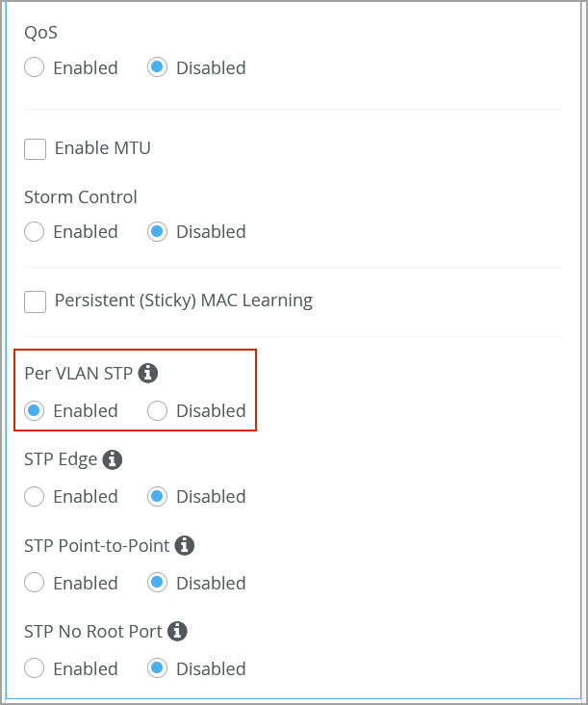Click the STP No Root Port info icon
588x705 pixels.
tap(177, 632)
